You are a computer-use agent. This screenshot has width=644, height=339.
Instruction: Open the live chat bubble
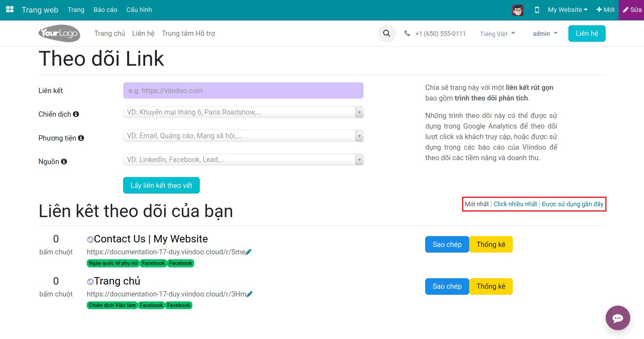[x=618, y=318]
